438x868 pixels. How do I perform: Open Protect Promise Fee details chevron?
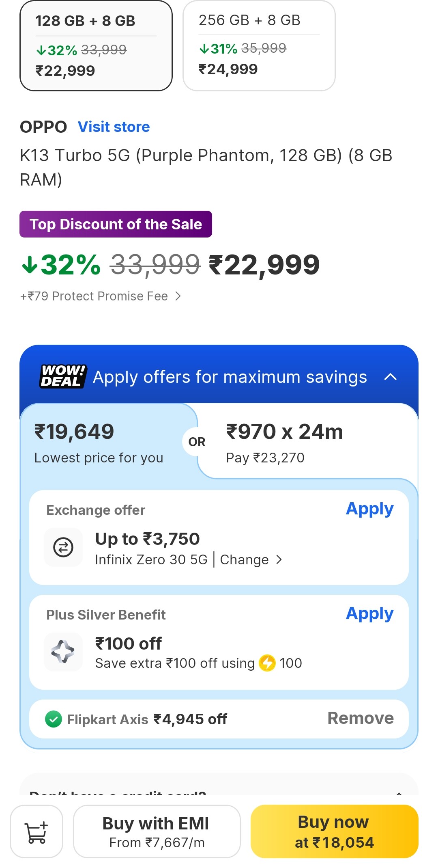[178, 296]
